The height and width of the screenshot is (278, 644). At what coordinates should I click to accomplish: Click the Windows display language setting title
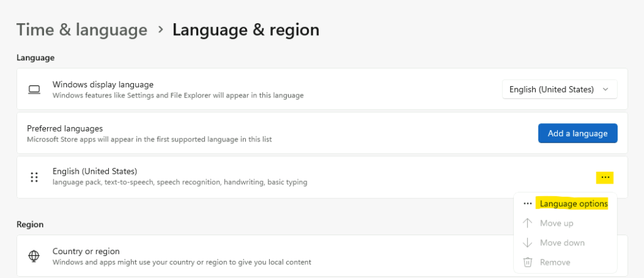(x=103, y=84)
